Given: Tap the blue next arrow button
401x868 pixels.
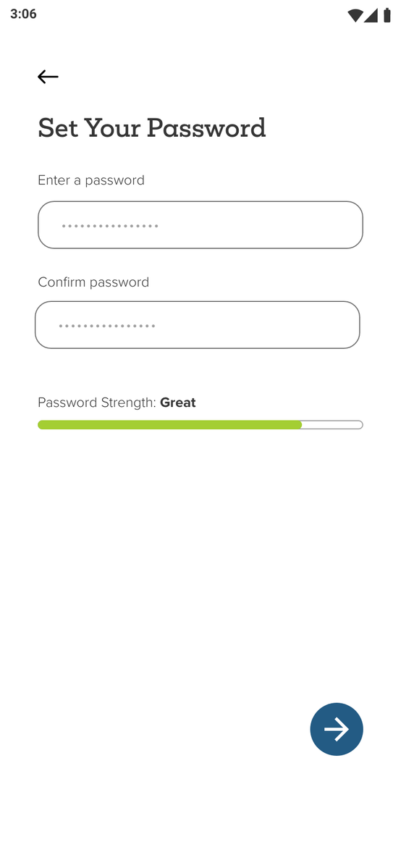Looking at the screenshot, I should click(x=336, y=729).
